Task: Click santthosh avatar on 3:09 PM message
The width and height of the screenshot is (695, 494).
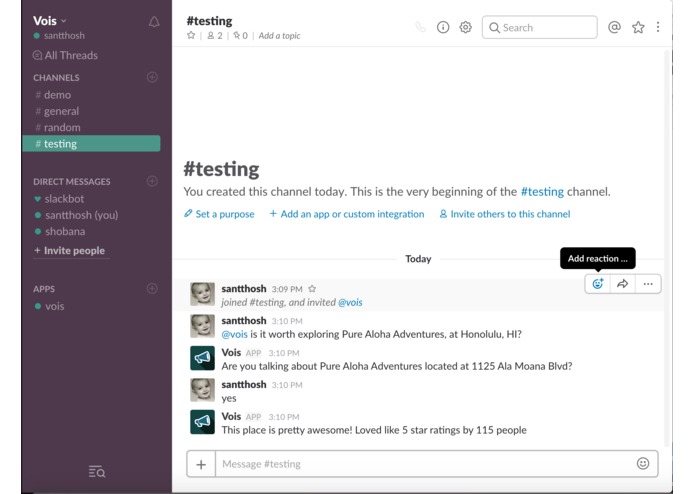Action: coord(203,294)
